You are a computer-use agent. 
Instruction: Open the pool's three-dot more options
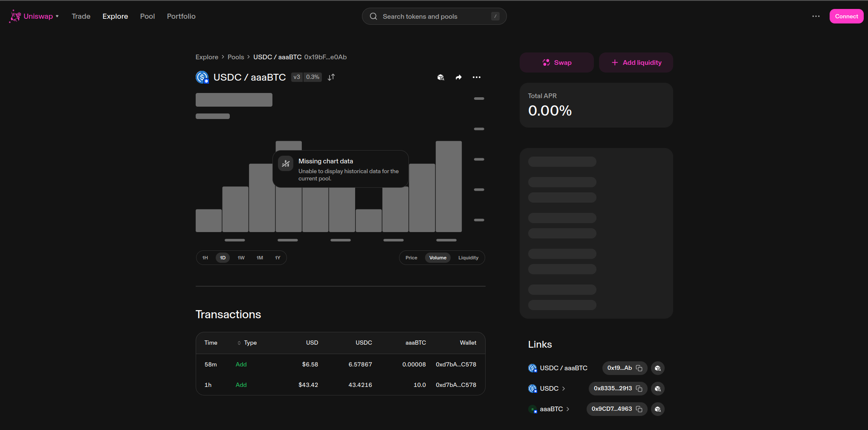(x=476, y=77)
